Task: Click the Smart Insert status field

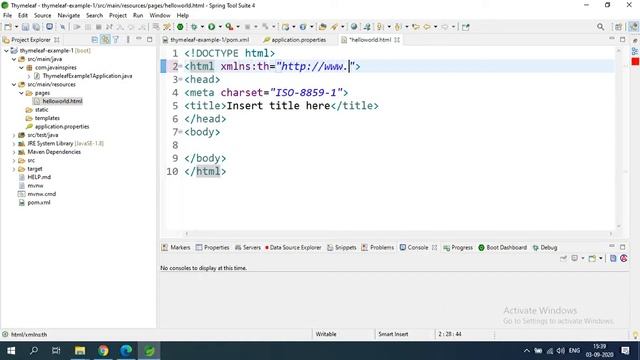Action: [393, 334]
